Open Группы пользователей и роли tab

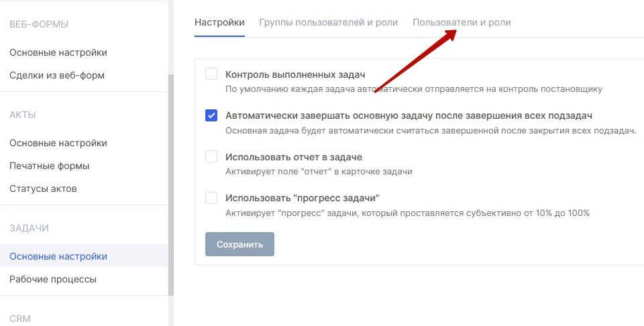(x=328, y=22)
